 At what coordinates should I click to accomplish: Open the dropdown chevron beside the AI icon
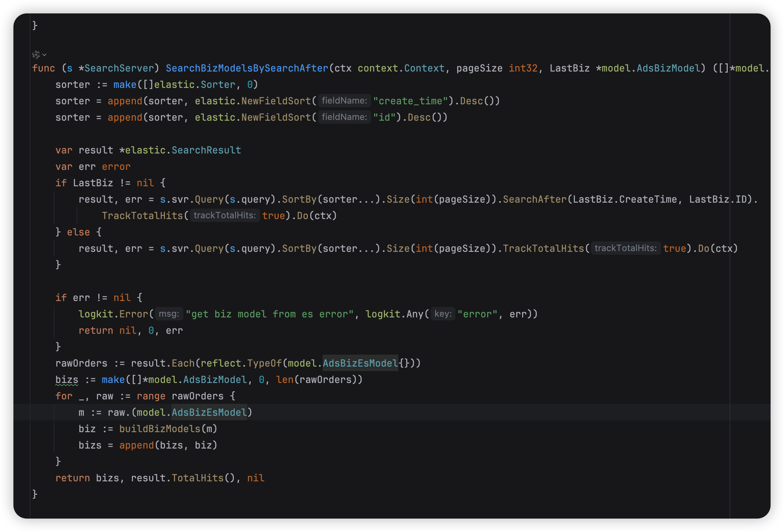(45, 55)
